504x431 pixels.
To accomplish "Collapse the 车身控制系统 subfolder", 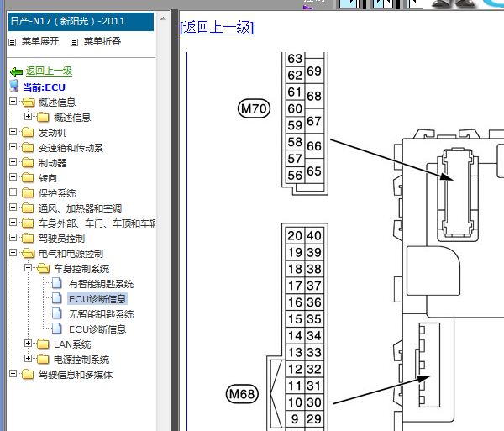I will pyautogui.click(x=28, y=267).
